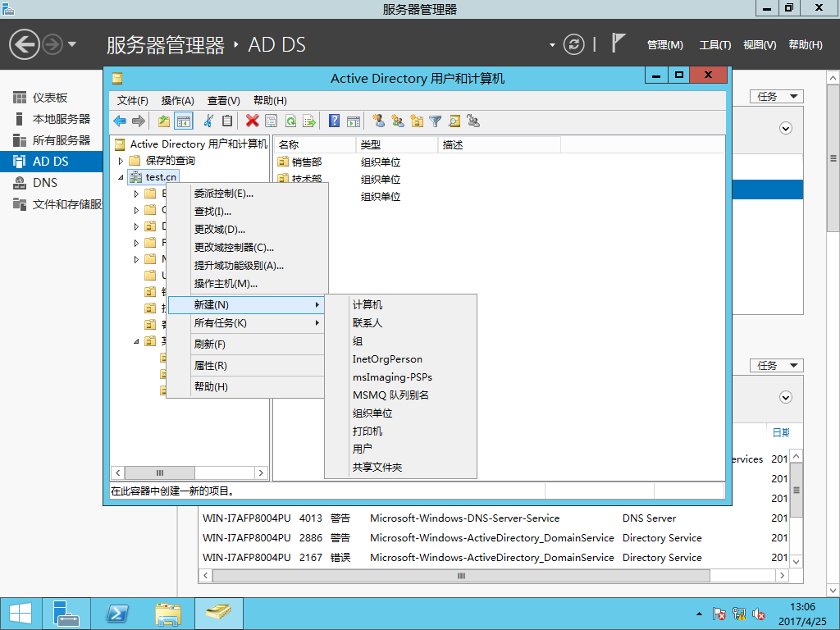Choose InetOrgPerson in submenu
840x630 pixels.
pyautogui.click(x=400, y=359)
